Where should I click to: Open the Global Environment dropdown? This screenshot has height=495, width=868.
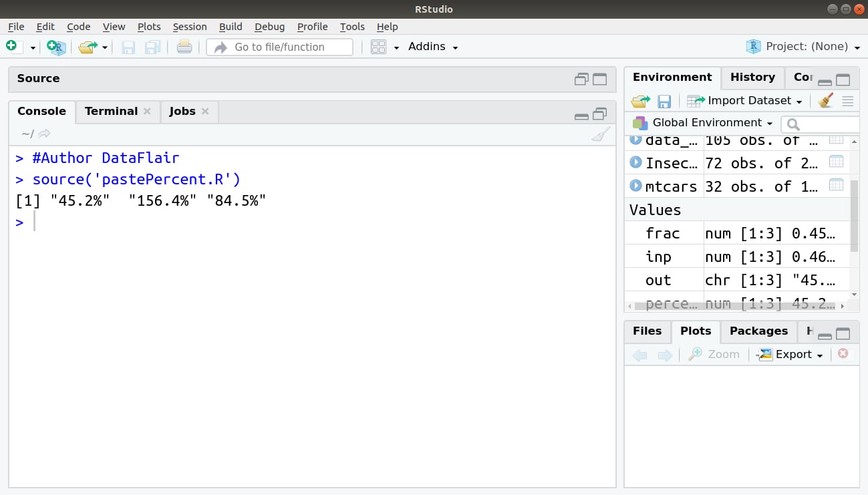702,123
